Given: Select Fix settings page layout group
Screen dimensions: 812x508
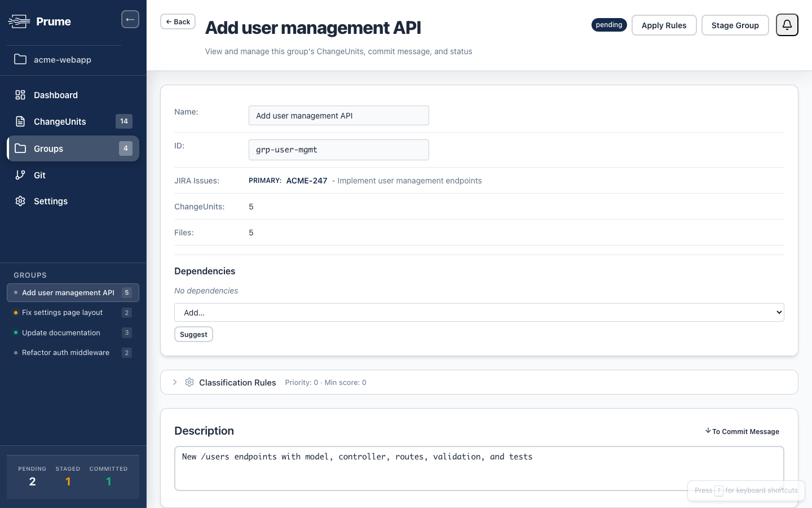Looking at the screenshot, I should (73, 312).
